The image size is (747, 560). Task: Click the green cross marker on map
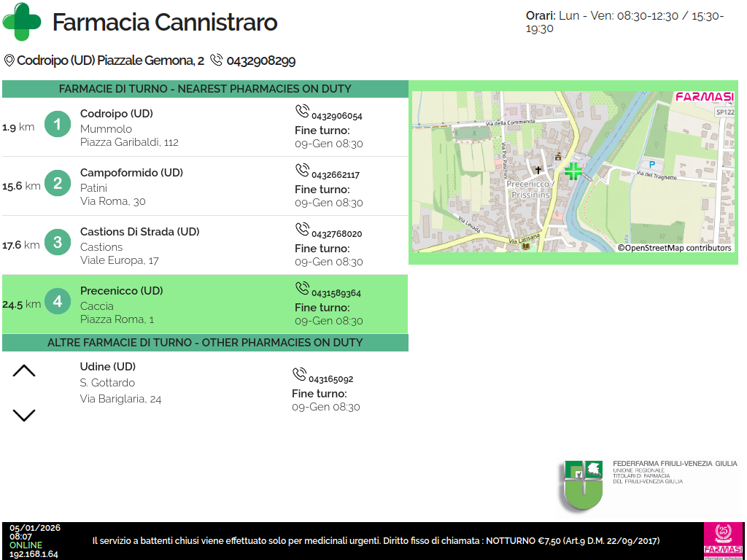[573, 171]
